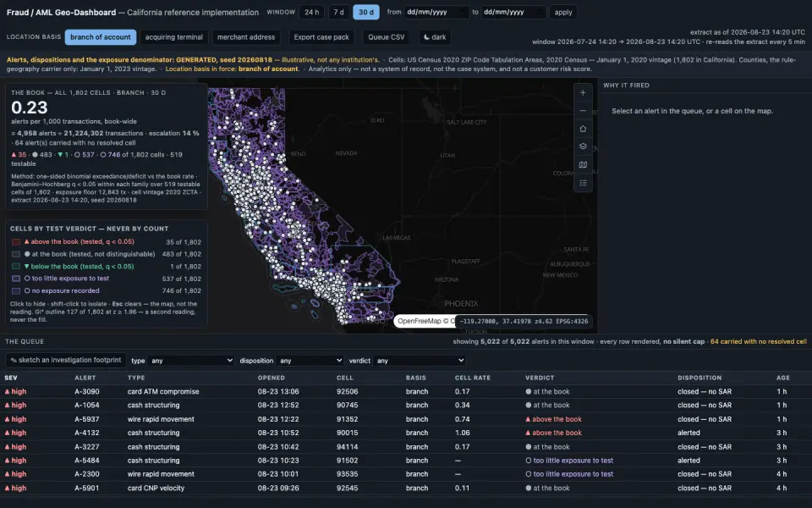Select alert A-1054 in the queue
Viewport: 812px width, 508px height.
click(406, 406)
